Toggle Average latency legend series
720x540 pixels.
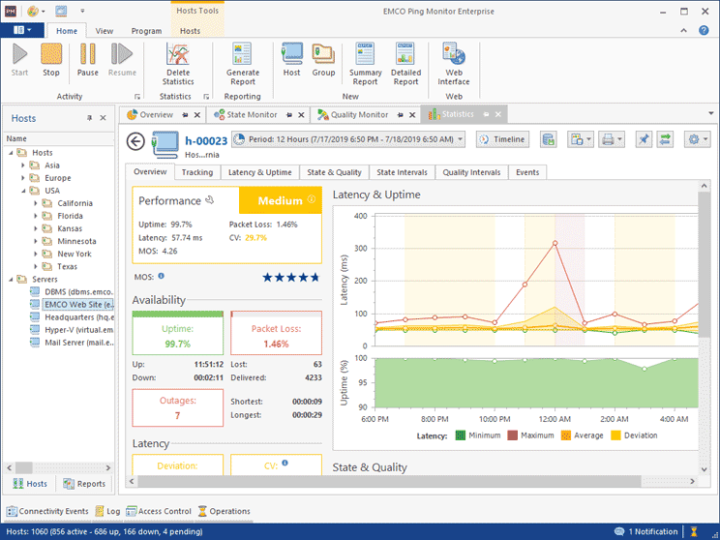click(x=582, y=435)
